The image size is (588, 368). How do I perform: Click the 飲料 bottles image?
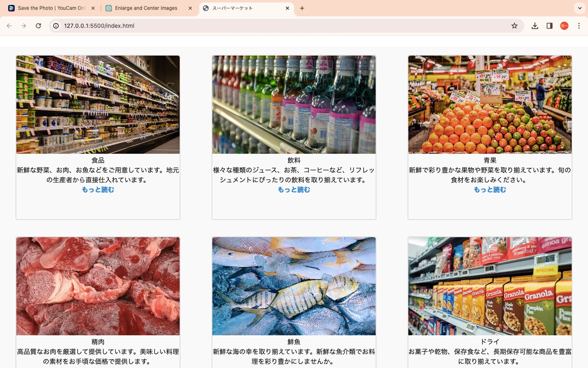[294, 105]
